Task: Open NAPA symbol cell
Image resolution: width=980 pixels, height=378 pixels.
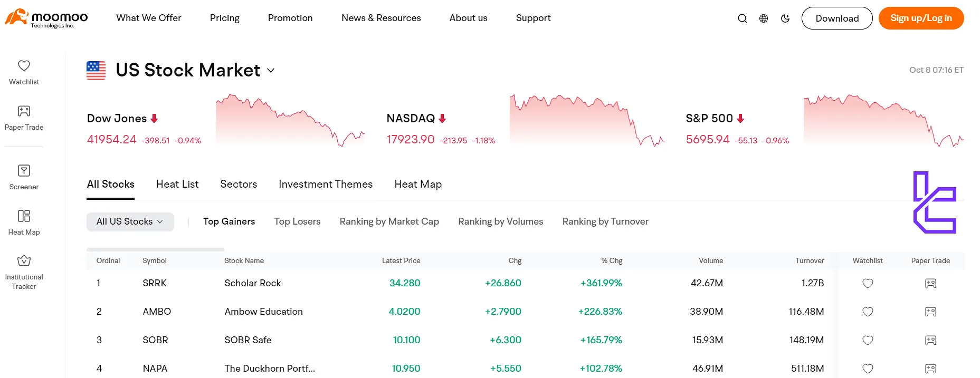Action: (155, 369)
